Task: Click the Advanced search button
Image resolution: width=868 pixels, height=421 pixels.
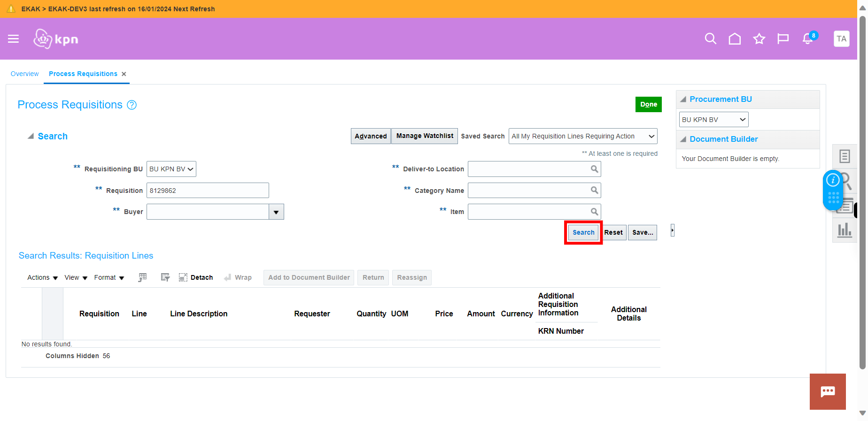Action: [x=371, y=136]
